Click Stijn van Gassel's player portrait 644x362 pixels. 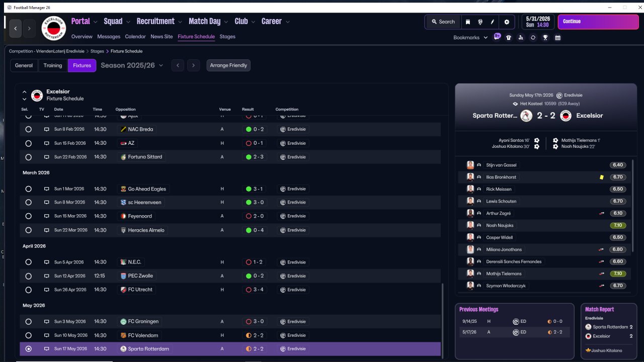470,165
